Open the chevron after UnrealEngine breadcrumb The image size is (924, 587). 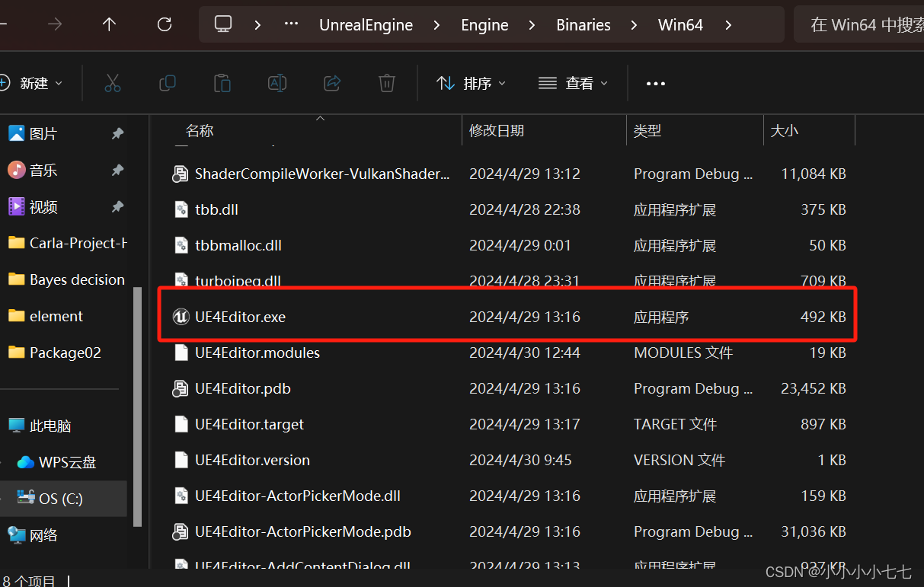click(436, 25)
